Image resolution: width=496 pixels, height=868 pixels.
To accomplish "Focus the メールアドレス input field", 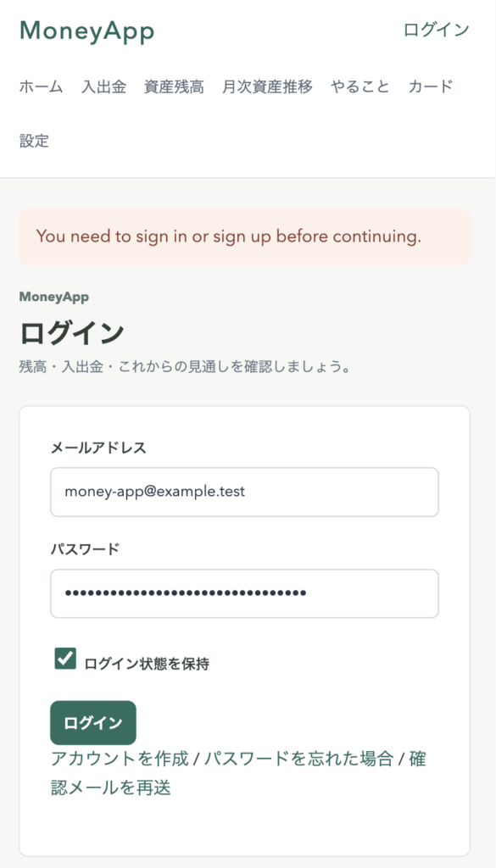I will (x=245, y=492).
